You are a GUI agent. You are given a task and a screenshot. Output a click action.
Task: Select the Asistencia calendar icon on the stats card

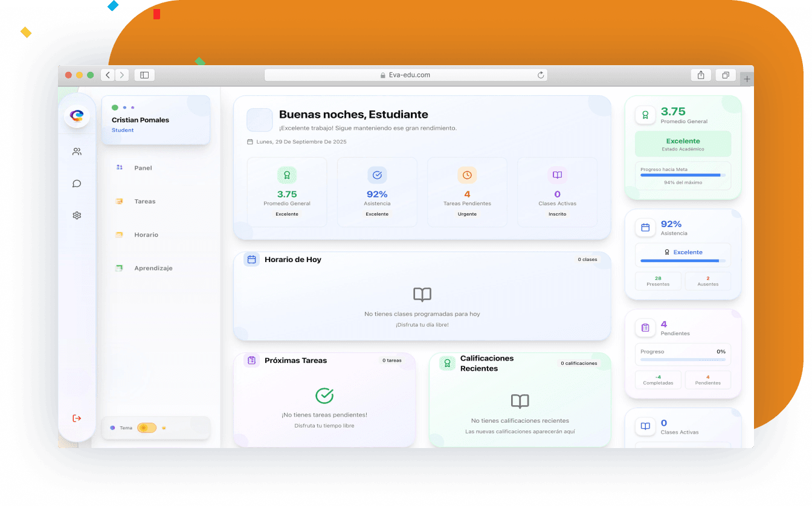point(645,227)
